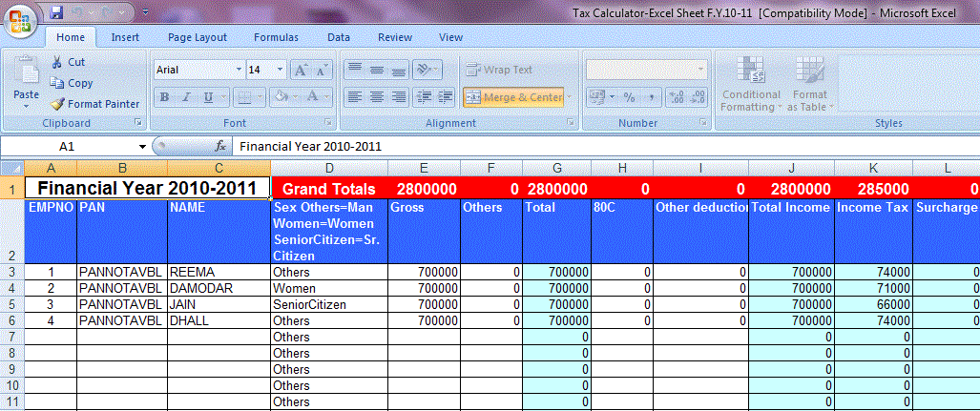Expand the font size 14 dropdown

[280, 71]
